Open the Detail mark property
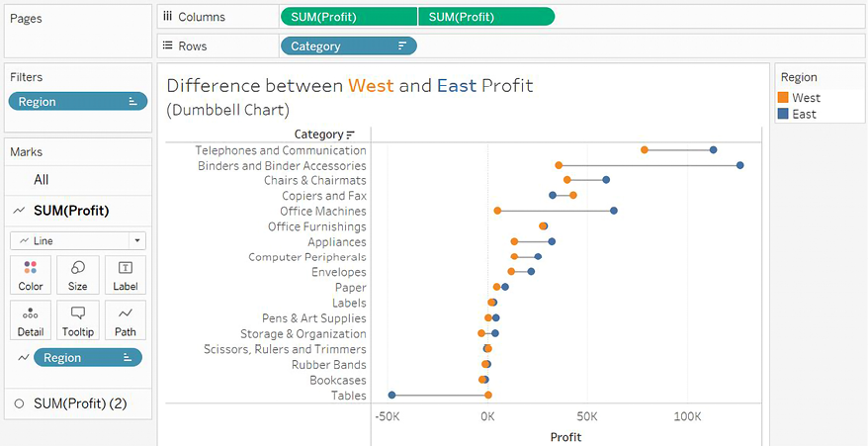Screen dimensions: 868x446 coord(31,320)
